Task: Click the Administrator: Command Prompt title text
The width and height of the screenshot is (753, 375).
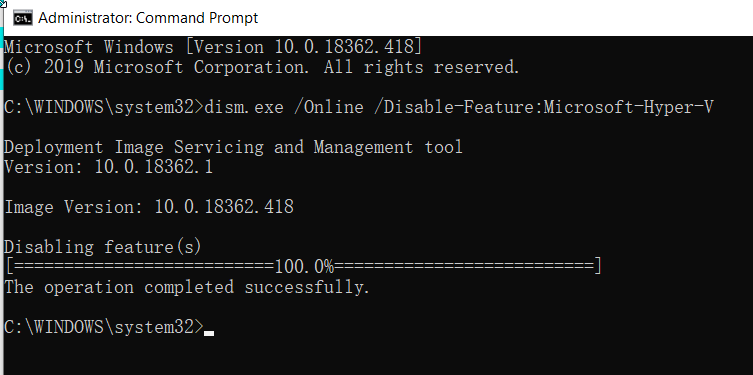Action: pos(148,18)
